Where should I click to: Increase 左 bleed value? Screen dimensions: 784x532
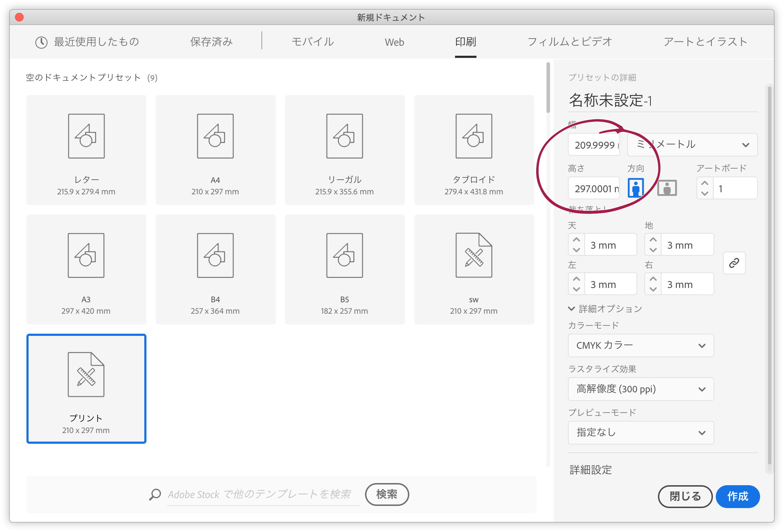(x=576, y=279)
